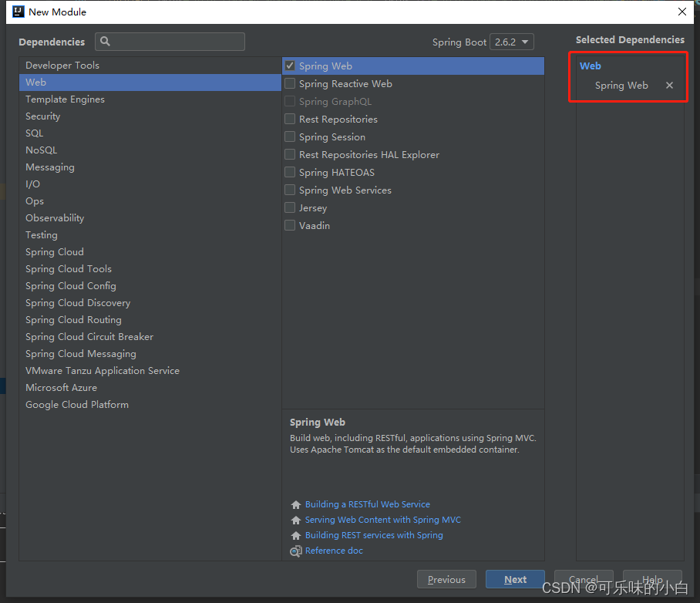Click the house icon beside Building a RESTful Web Service
700x603 pixels.
pyautogui.click(x=295, y=505)
